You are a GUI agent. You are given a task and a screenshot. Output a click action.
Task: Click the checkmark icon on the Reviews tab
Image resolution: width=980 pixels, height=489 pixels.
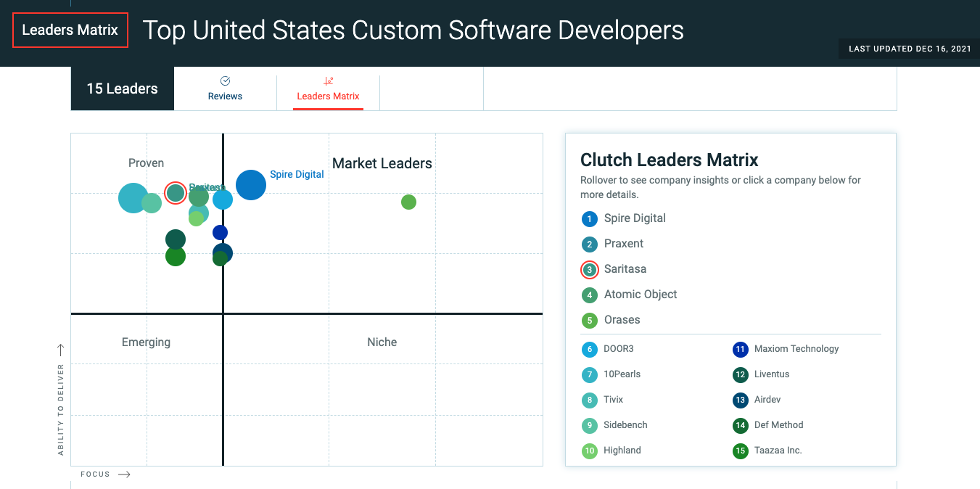[x=225, y=81]
